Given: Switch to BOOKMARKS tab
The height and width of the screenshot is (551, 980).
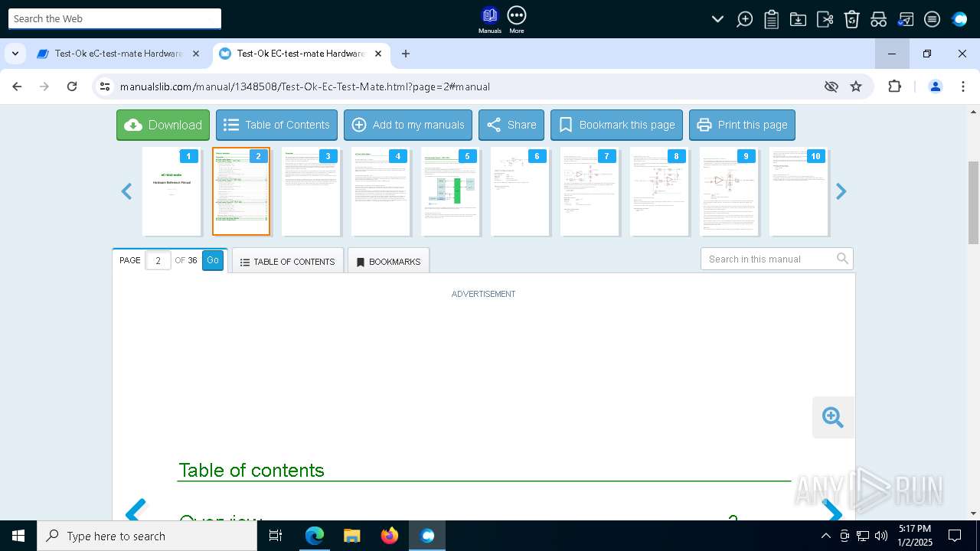Looking at the screenshot, I should [x=388, y=261].
